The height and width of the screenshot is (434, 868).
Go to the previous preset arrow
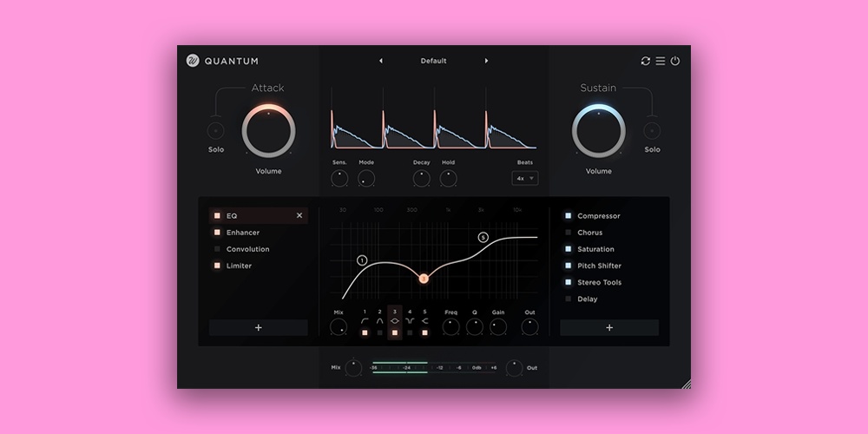[380, 61]
